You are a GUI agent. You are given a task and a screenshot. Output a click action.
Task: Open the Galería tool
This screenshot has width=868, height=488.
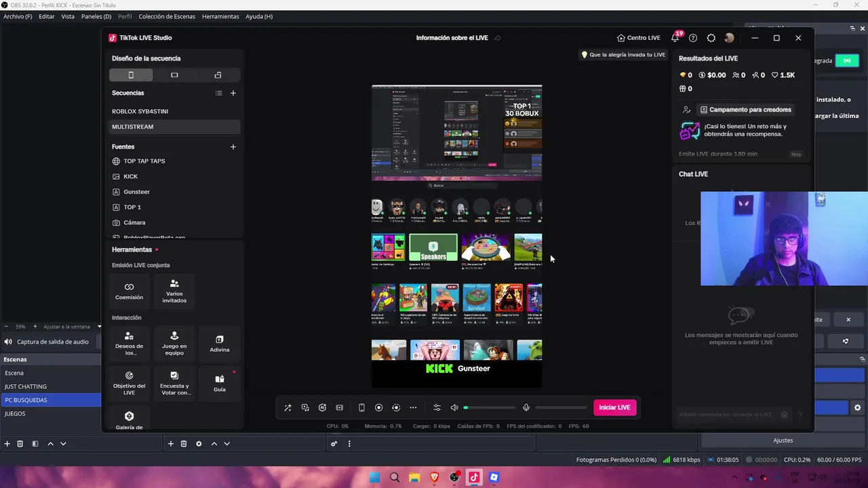[129, 420]
